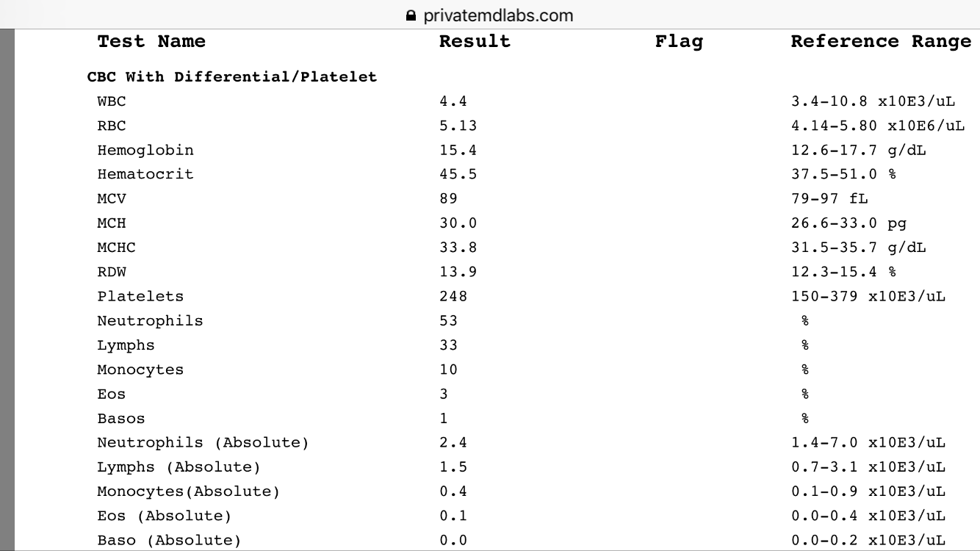The width and height of the screenshot is (980, 551).
Task: Click the RBC result 5.13
Action: coord(458,126)
